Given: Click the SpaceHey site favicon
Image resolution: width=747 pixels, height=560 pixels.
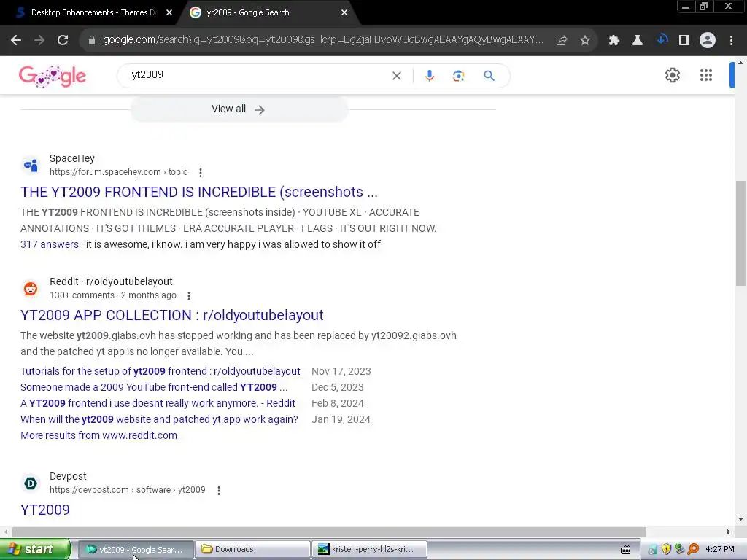Looking at the screenshot, I should pyautogui.click(x=31, y=166).
